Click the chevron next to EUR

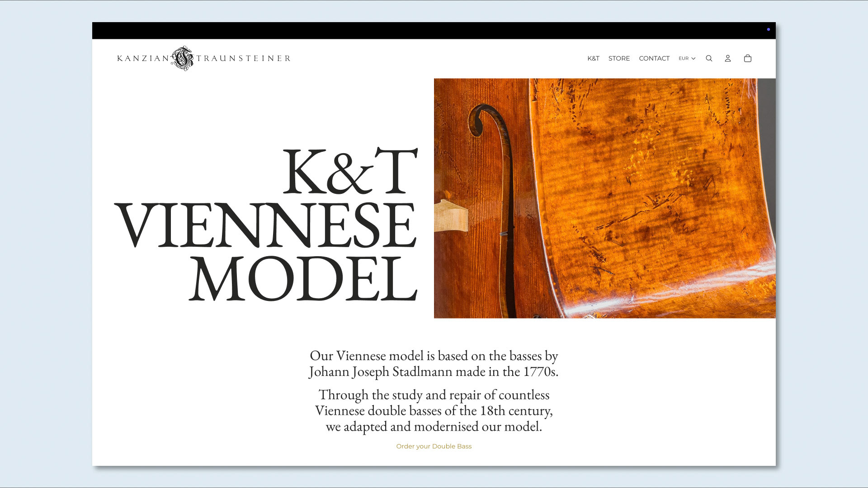(693, 59)
